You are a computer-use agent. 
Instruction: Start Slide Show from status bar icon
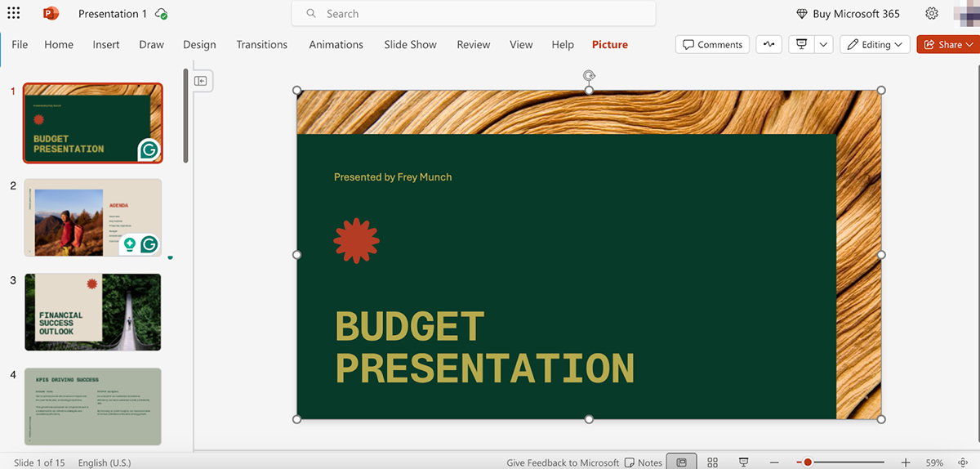(743, 462)
